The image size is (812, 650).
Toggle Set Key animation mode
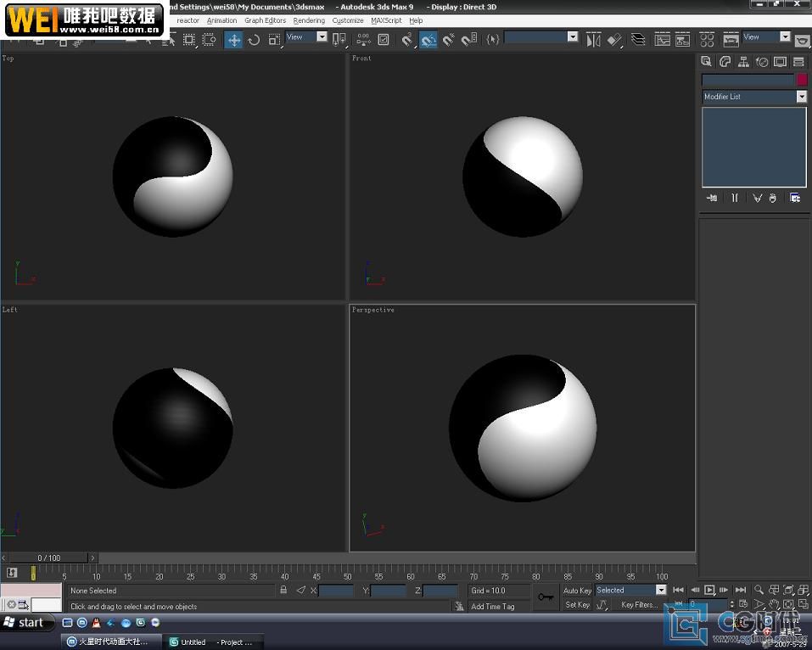578,604
